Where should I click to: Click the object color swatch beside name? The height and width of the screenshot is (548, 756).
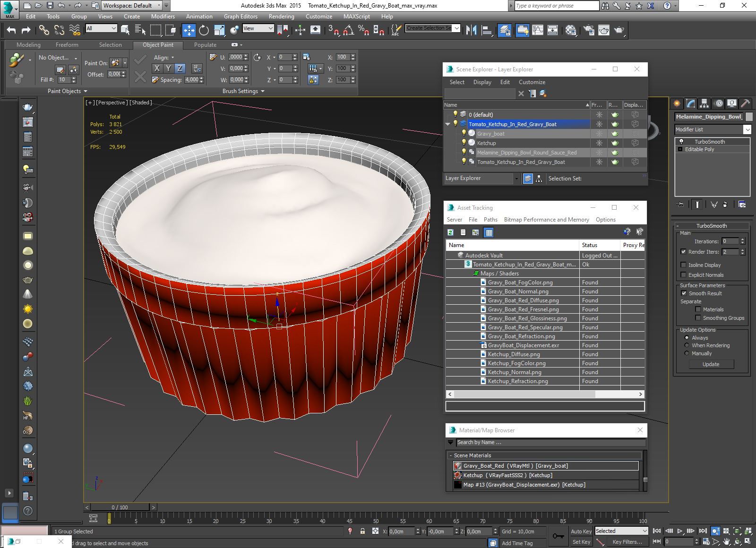click(748, 117)
